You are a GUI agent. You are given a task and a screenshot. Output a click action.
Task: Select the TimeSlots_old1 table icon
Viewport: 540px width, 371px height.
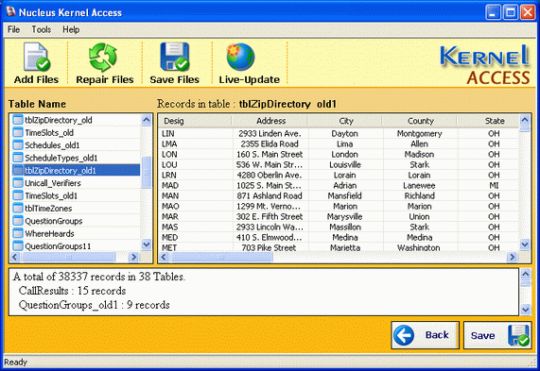18,195
